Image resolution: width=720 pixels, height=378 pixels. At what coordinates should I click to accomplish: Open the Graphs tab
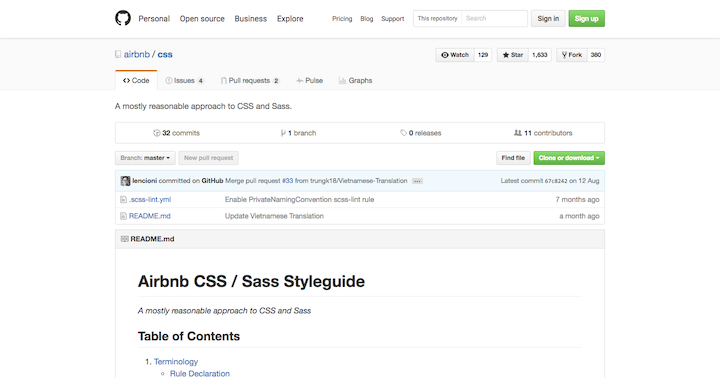[x=355, y=80]
